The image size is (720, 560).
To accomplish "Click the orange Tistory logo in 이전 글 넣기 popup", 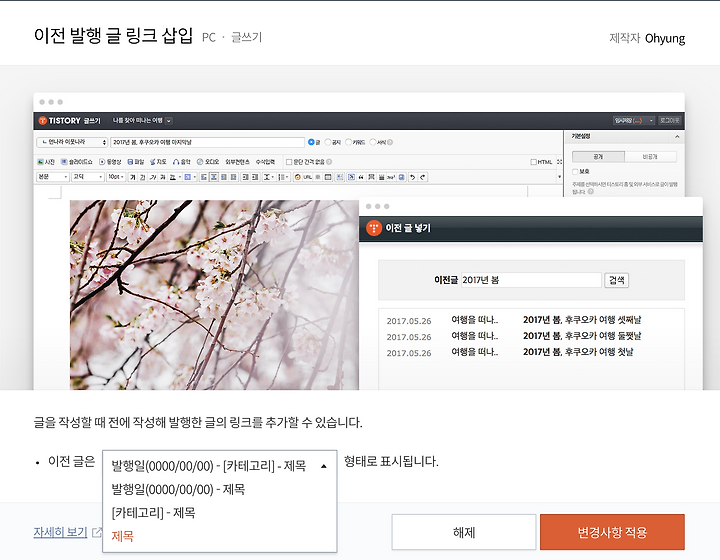I will [374, 228].
